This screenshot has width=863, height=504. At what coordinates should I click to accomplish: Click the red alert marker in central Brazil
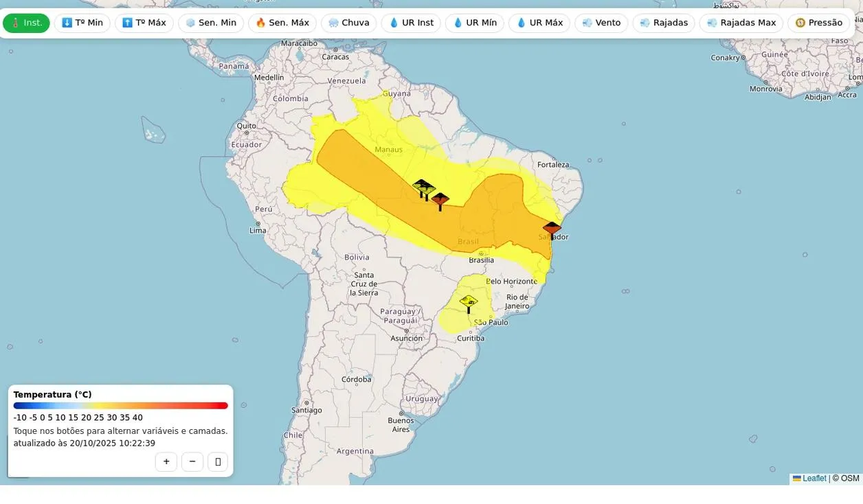point(440,200)
